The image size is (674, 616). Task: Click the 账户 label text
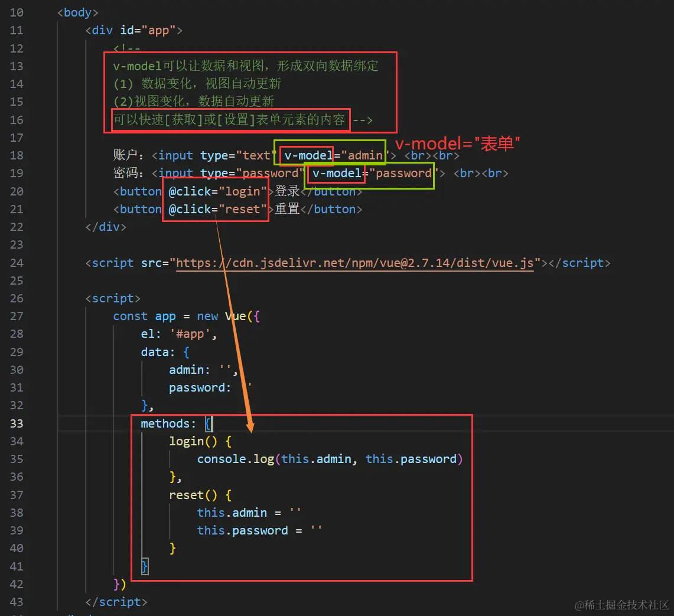coord(125,155)
